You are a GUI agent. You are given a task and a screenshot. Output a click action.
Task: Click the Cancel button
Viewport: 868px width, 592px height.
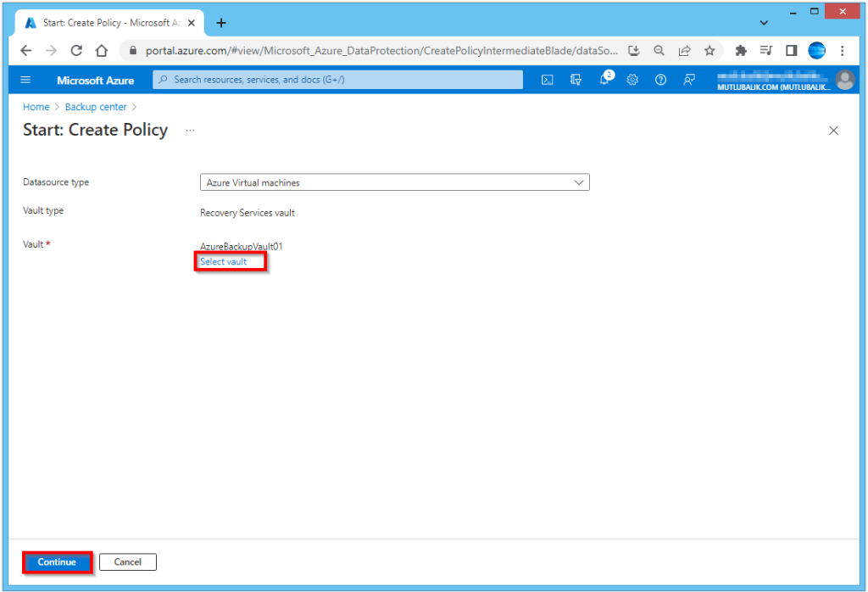[128, 562]
